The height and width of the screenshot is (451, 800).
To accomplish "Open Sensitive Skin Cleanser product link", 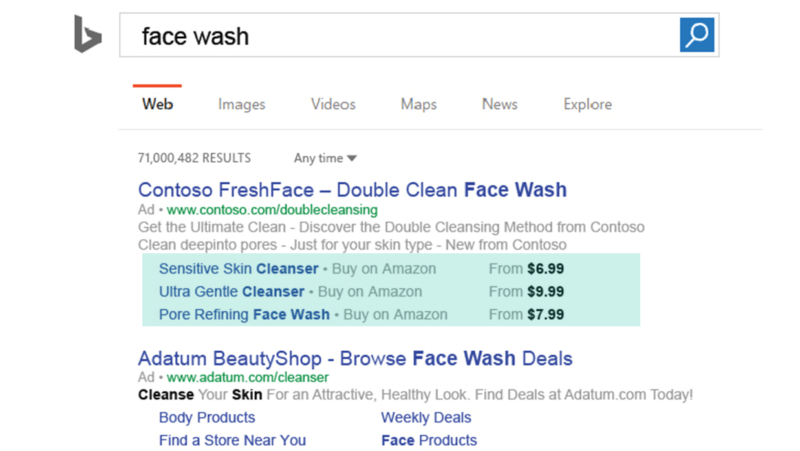I will point(238,268).
